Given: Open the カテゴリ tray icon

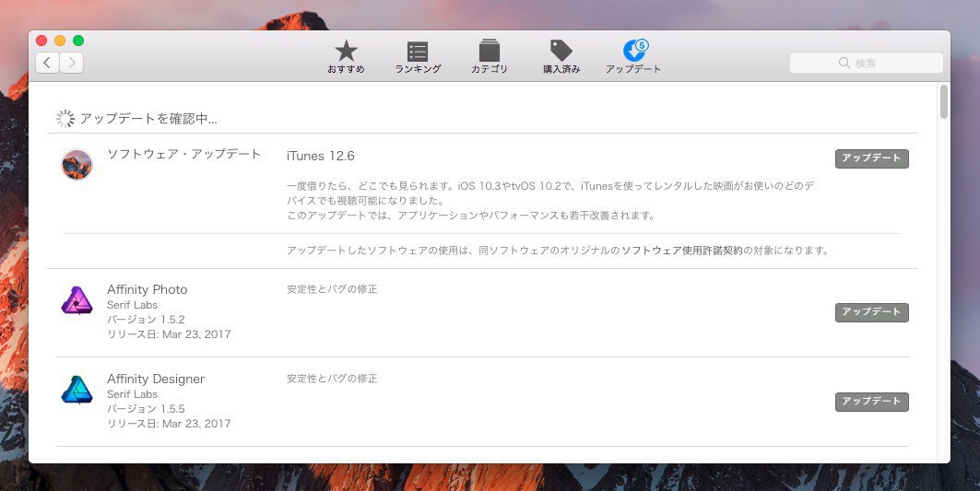Looking at the screenshot, I should click(x=490, y=51).
